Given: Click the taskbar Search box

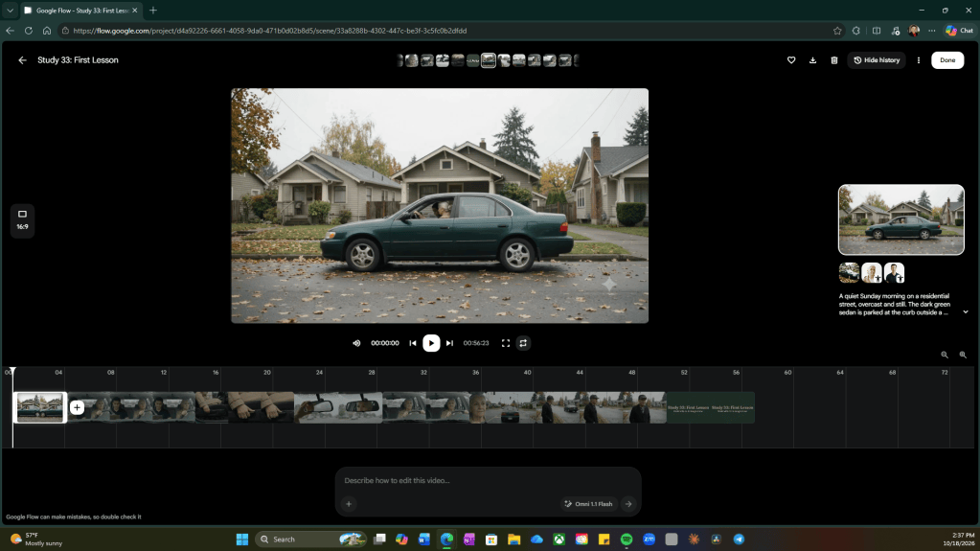Looking at the screenshot, I should (310, 540).
